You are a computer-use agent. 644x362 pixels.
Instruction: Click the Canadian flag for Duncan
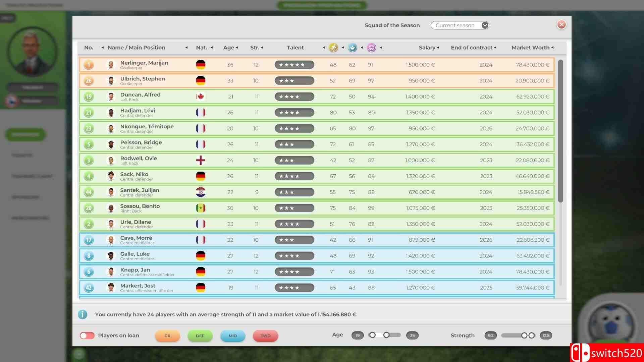[201, 97]
